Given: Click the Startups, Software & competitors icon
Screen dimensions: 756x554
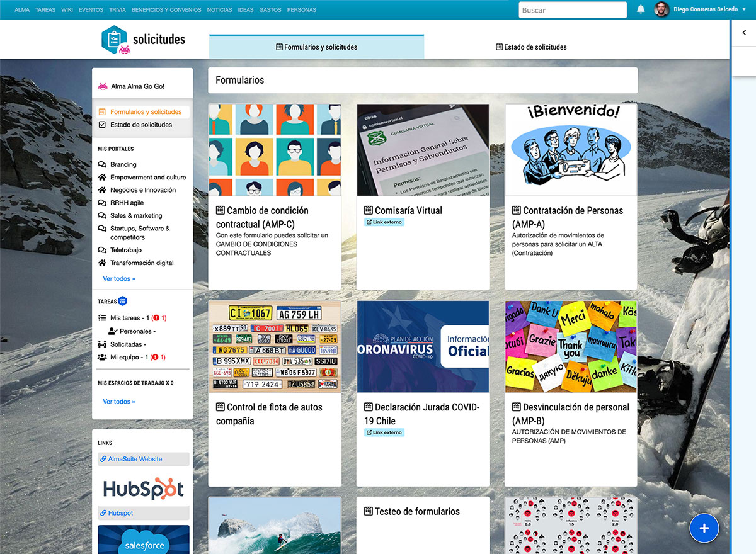Looking at the screenshot, I should click(x=102, y=228).
